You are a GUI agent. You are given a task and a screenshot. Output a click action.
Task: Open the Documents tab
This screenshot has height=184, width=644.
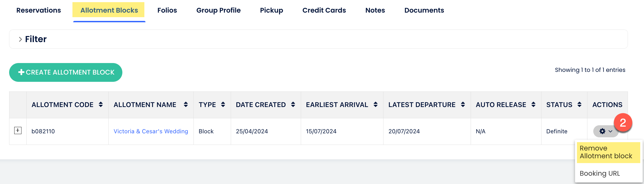point(424,10)
